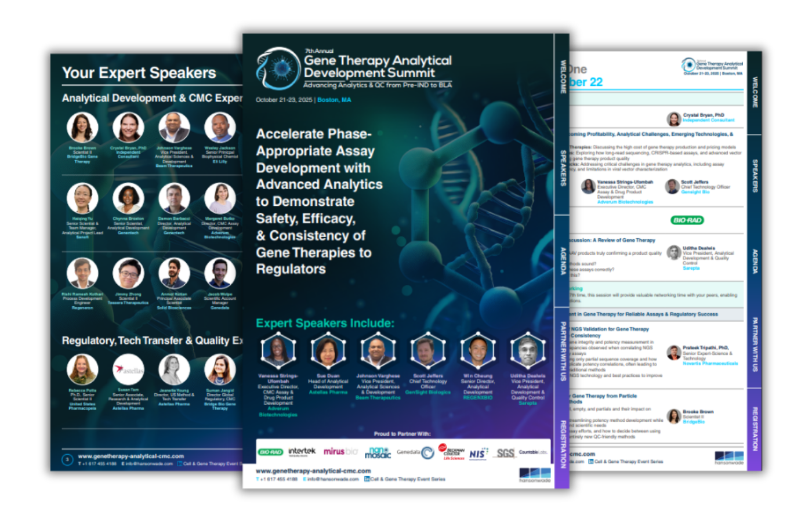
Task: Select REGISTRATION tab on the cover page
Action: [563, 444]
